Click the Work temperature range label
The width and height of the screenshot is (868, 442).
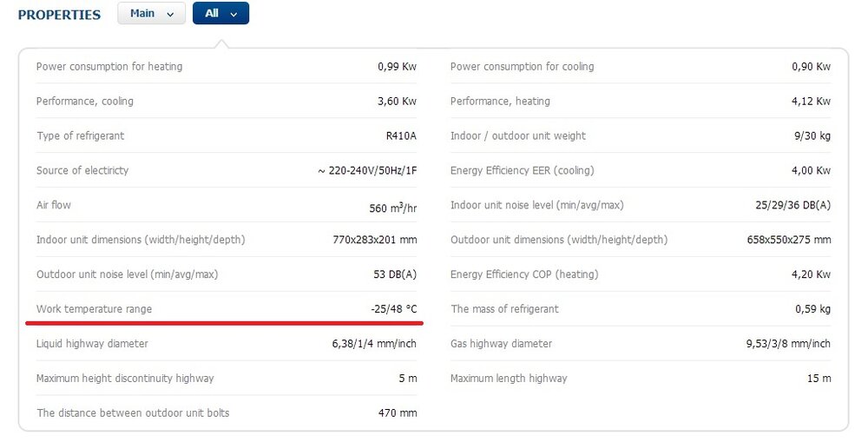(94, 309)
